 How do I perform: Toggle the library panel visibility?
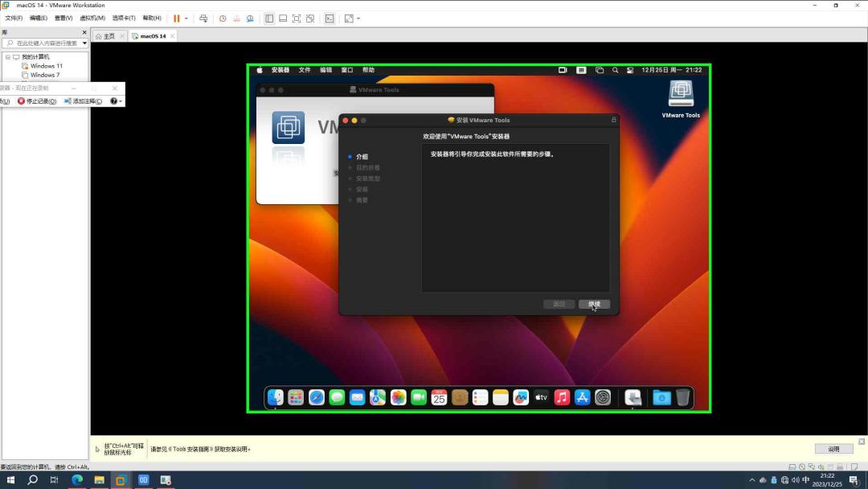point(269,18)
